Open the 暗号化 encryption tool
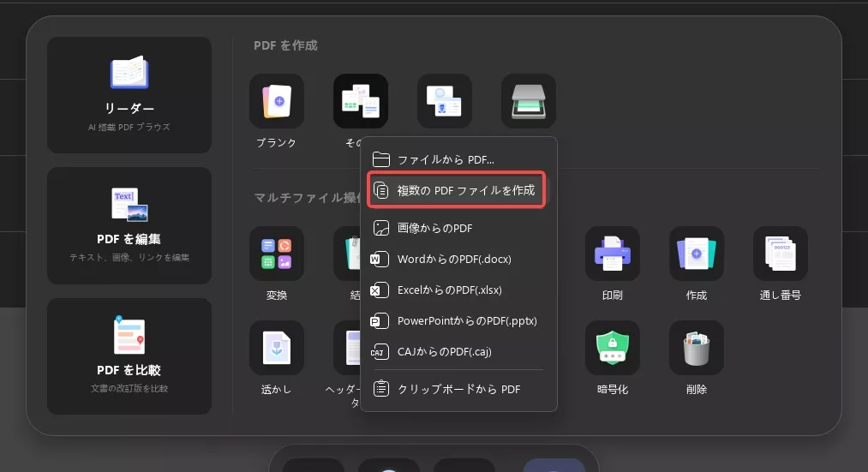This screenshot has height=472, width=868. tap(613, 348)
